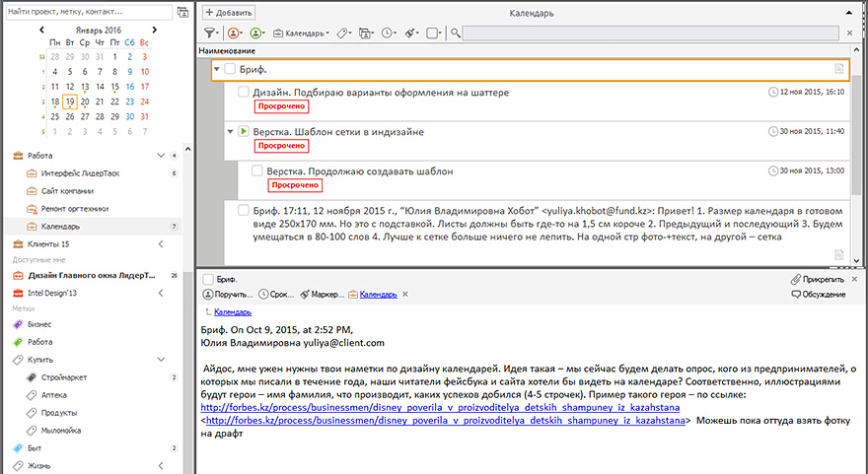
Task: Expand the Intel Design'13 group
Action: (161, 293)
